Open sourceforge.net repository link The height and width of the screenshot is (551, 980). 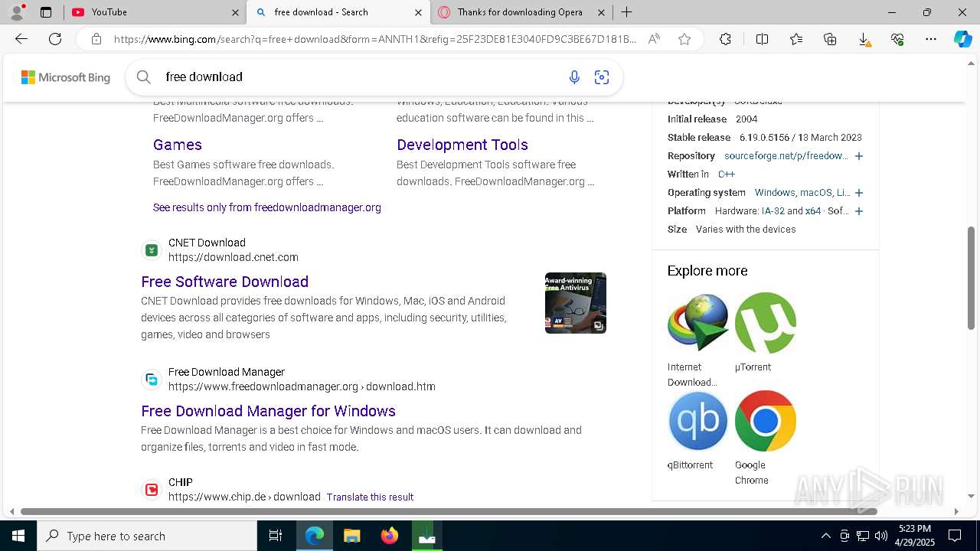[x=786, y=156]
